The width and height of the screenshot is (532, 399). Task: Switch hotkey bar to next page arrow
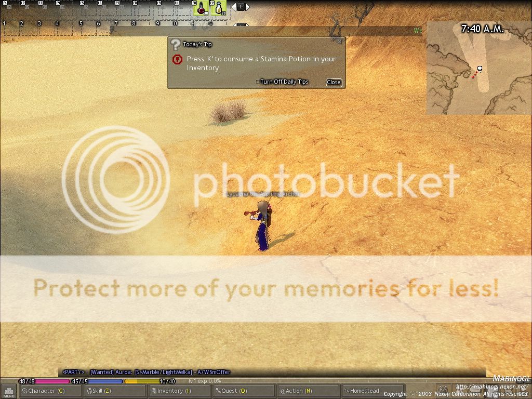(x=248, y=7)
